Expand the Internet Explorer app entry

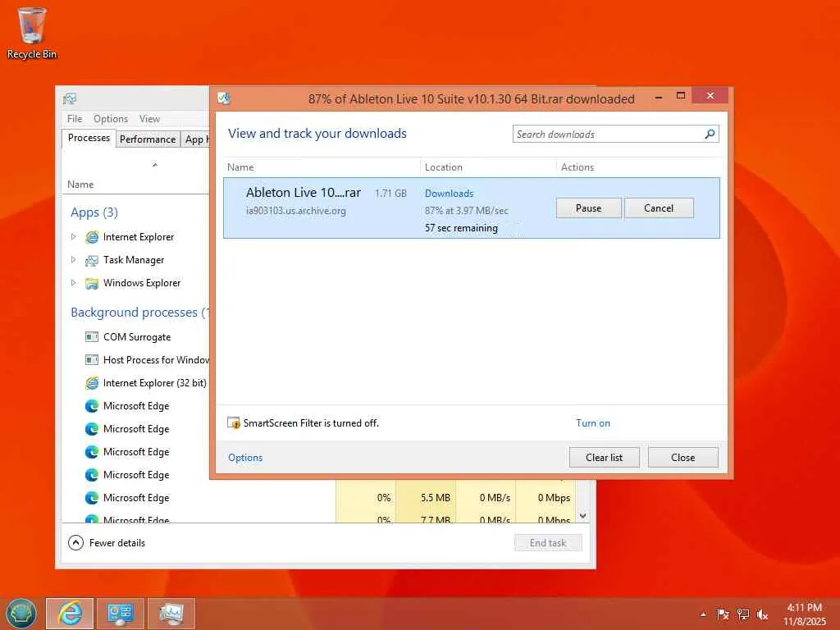73,237
